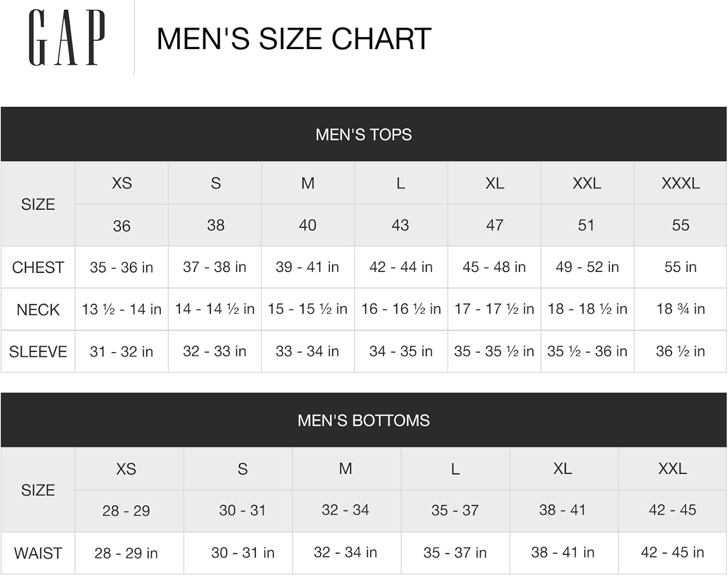Viewport: 728px width, 576px height.
Task: Click the NECK row label
Action: pyautogui.click(x=38, y=310)
